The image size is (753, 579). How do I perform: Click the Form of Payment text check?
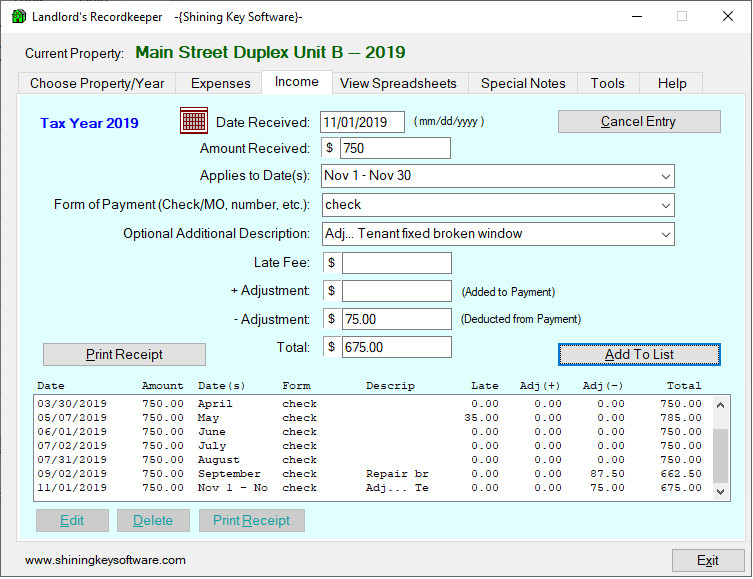(343, 205)
